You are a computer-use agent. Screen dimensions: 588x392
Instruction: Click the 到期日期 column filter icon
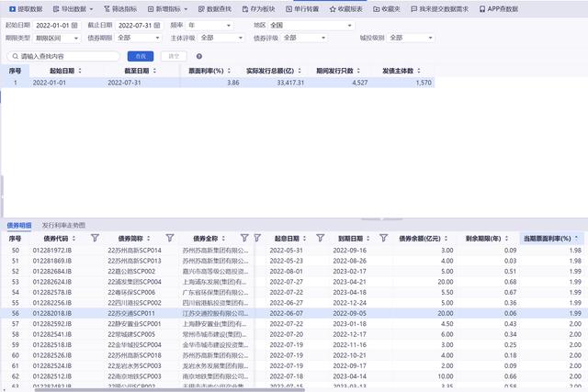[383, 238]
